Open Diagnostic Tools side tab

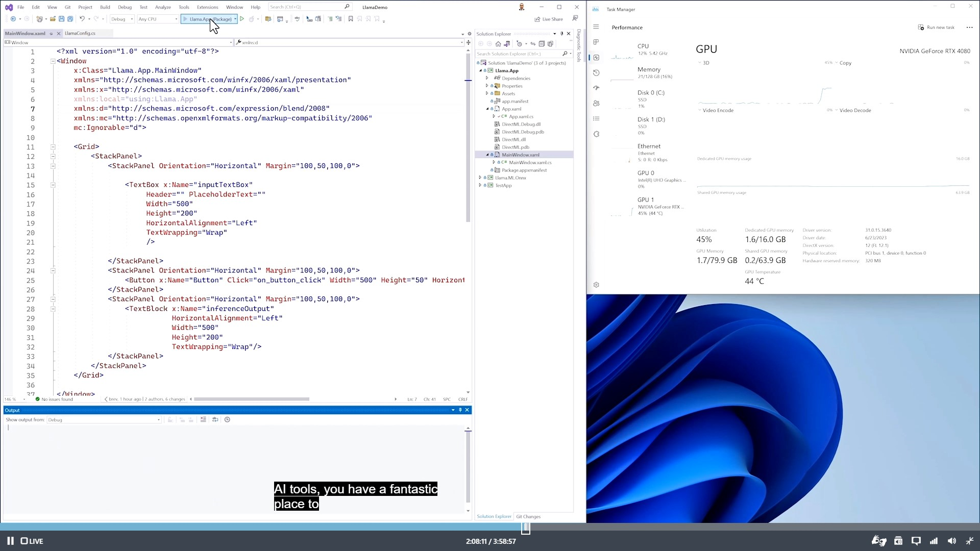pyautogui.click(x=578, y=46)
